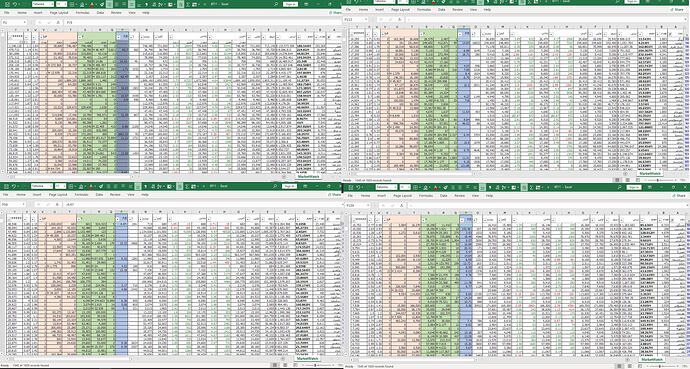Click Undo icon in bottom-left Excel window
Screen dimensions: 690x369
(14, 186)
